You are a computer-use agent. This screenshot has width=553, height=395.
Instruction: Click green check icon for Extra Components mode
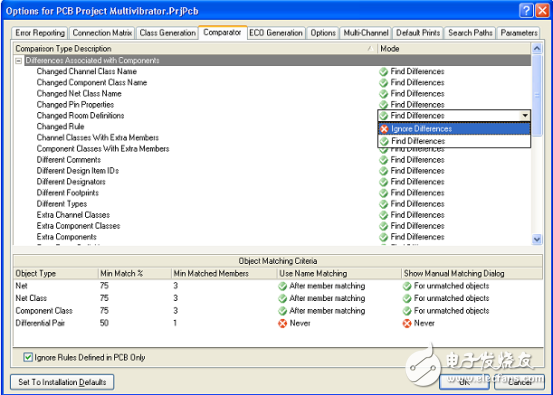point(383,237)
